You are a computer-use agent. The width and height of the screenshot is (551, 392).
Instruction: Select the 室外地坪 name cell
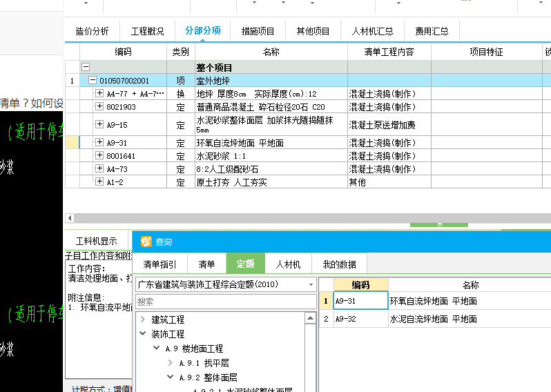[x=271, y=81]
